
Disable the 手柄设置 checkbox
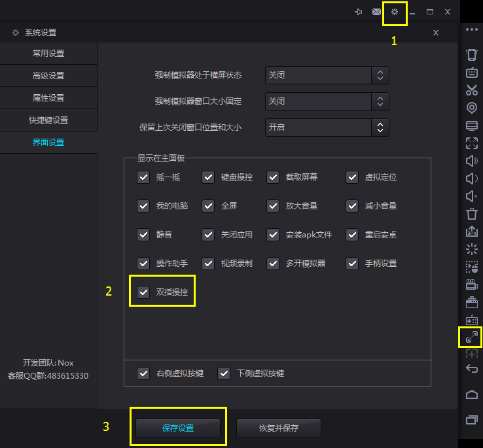(352, 264)
